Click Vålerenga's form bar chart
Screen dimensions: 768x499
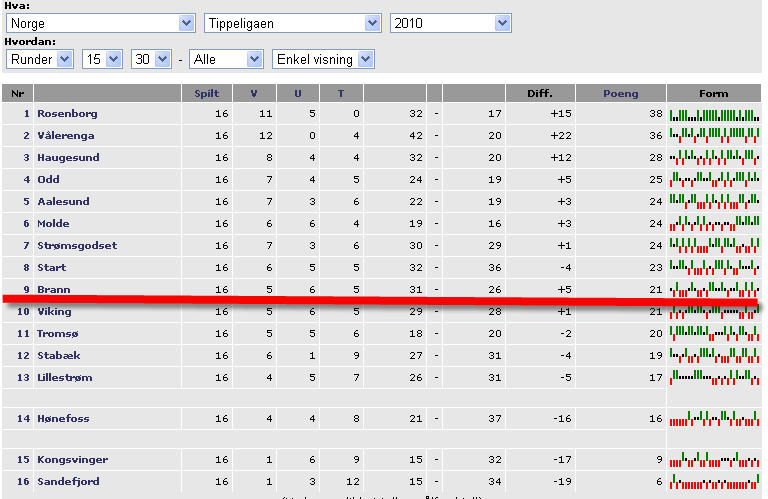point(714,136)
